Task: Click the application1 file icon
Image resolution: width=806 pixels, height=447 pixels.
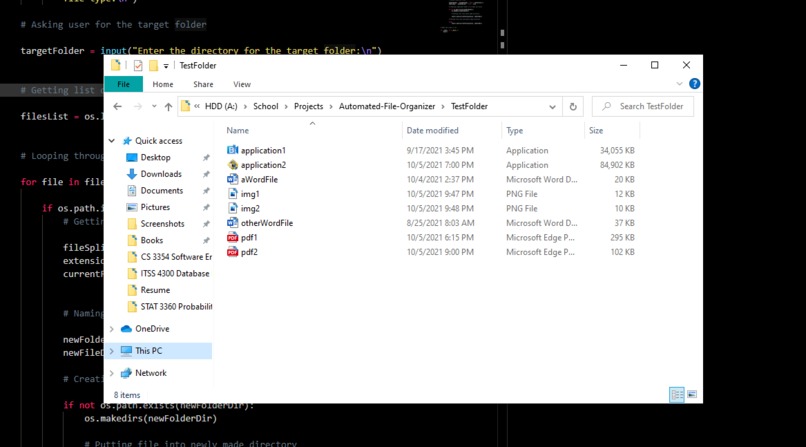Action: point(232,150)
